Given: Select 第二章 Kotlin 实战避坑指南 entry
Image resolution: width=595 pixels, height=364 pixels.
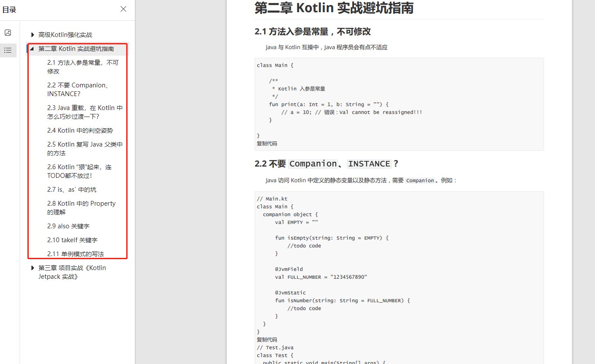Looking at the screenshot, I should (76, 49).
